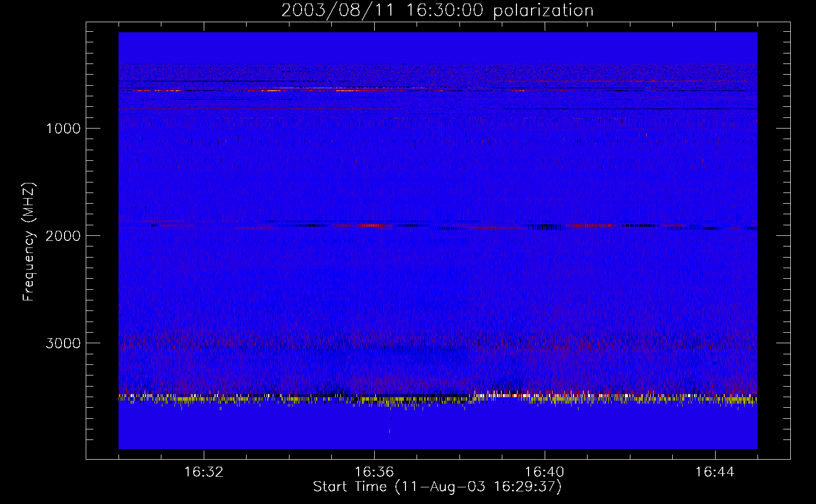
Task: Click the '16:36' time axis label
Action: (374, 472)
